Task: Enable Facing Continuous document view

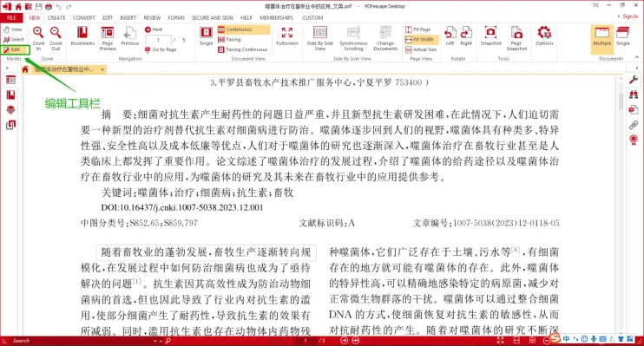Action: pos(243,49)
